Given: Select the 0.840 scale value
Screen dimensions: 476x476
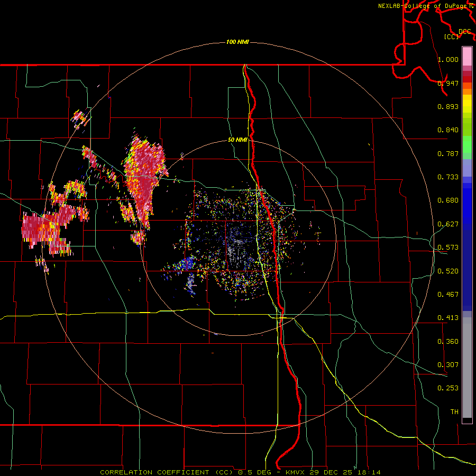Looking at the screenshot, I should [448, 130].
